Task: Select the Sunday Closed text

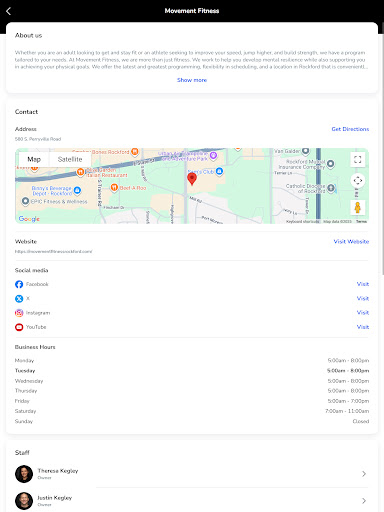Action: click(361, 421)
